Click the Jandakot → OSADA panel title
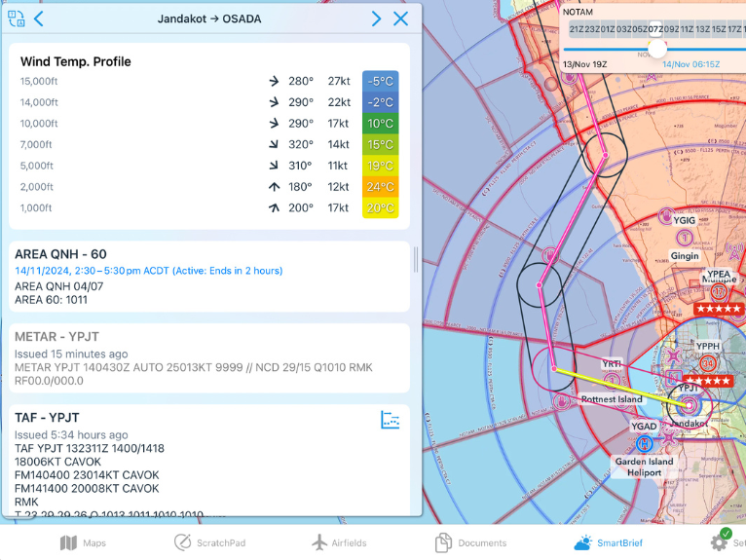746x560 pixels. click(209, 19)
